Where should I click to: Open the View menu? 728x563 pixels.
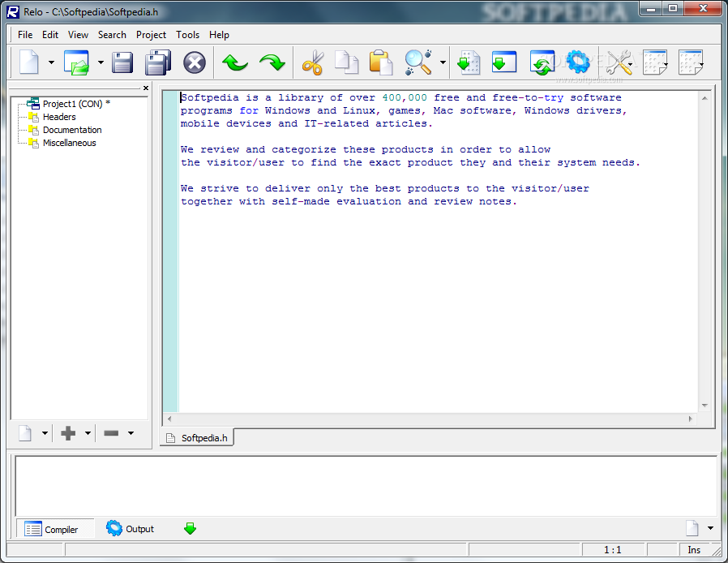(x=78, y=35)
